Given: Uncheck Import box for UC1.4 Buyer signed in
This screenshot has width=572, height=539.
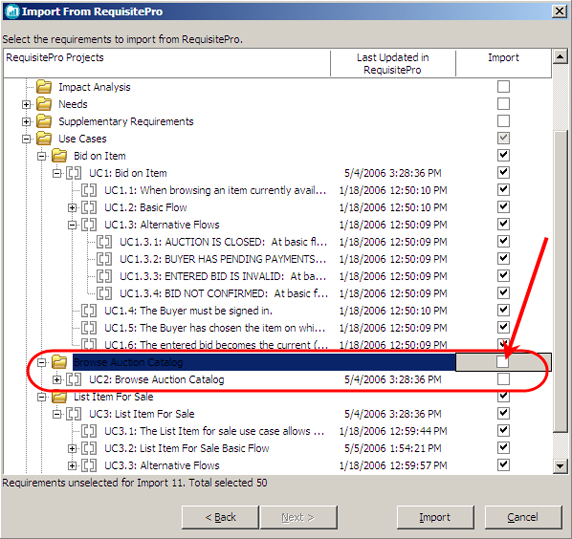Looking at the screenshot, I should tap(503, 310).
